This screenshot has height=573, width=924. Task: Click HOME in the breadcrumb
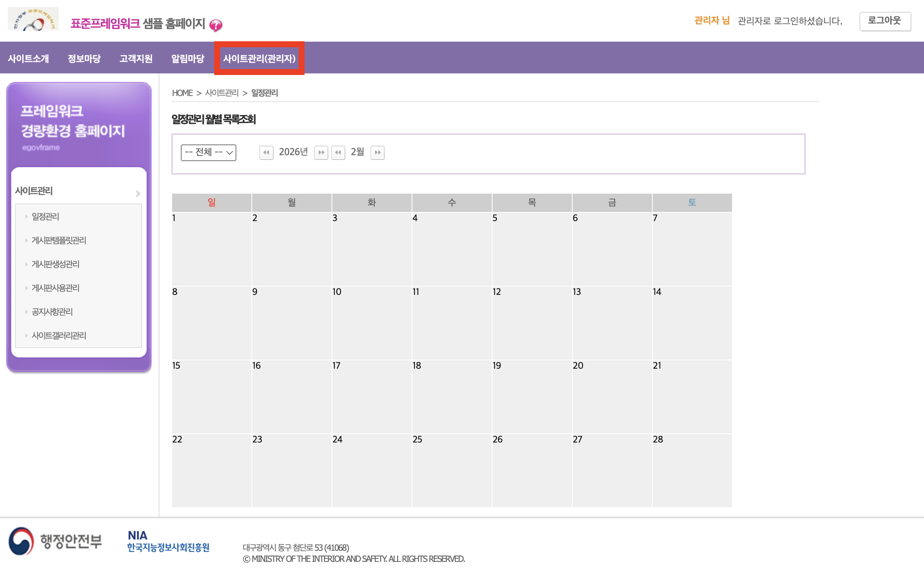[x=182, y=93]
